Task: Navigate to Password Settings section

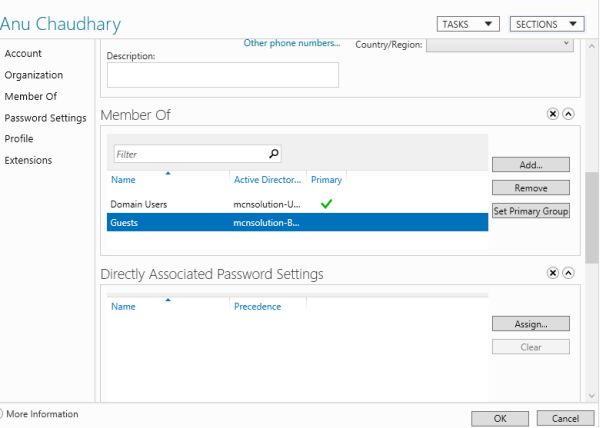Action: (x=45, y=118)
